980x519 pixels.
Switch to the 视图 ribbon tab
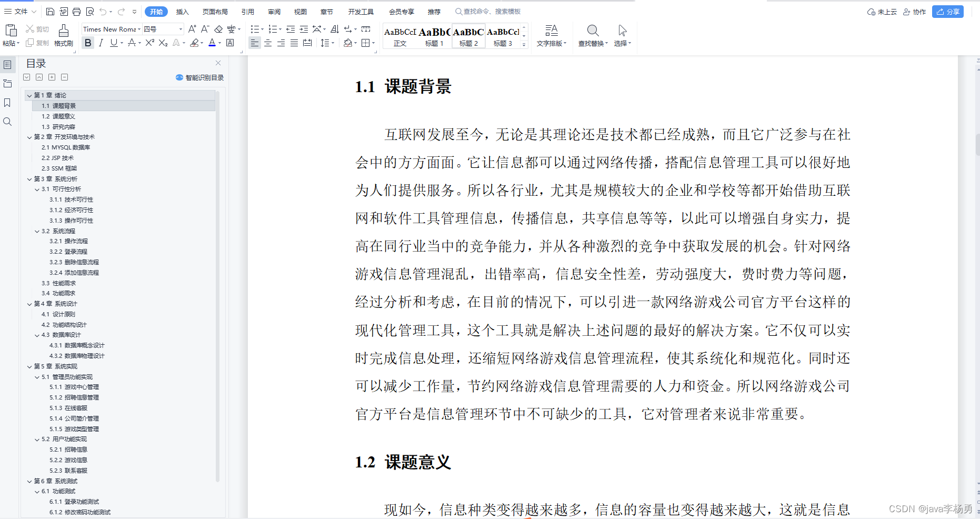[300, 12]
